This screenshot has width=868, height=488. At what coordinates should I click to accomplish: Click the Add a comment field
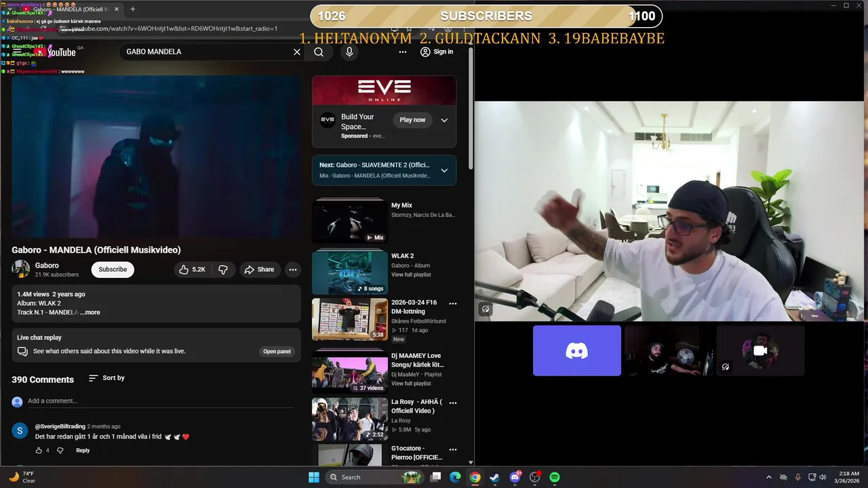click(x=161, y=401)
